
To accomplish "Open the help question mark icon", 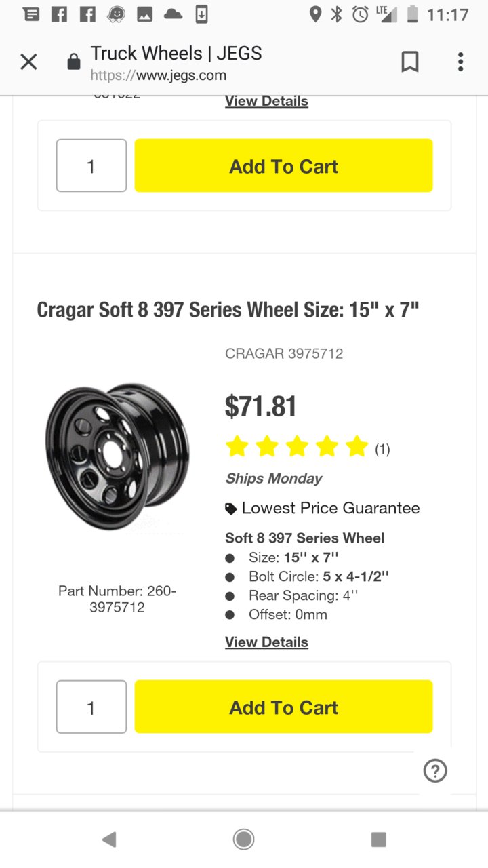I will point(435,770).
